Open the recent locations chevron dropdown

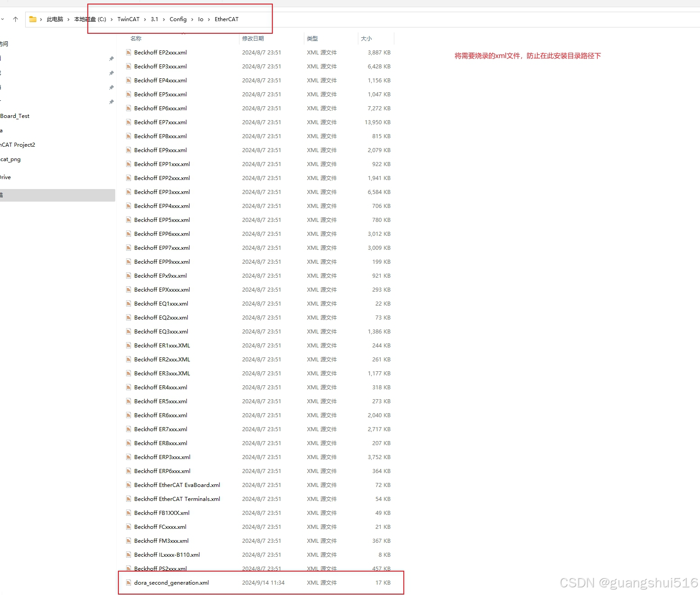(x=2, y=19)
